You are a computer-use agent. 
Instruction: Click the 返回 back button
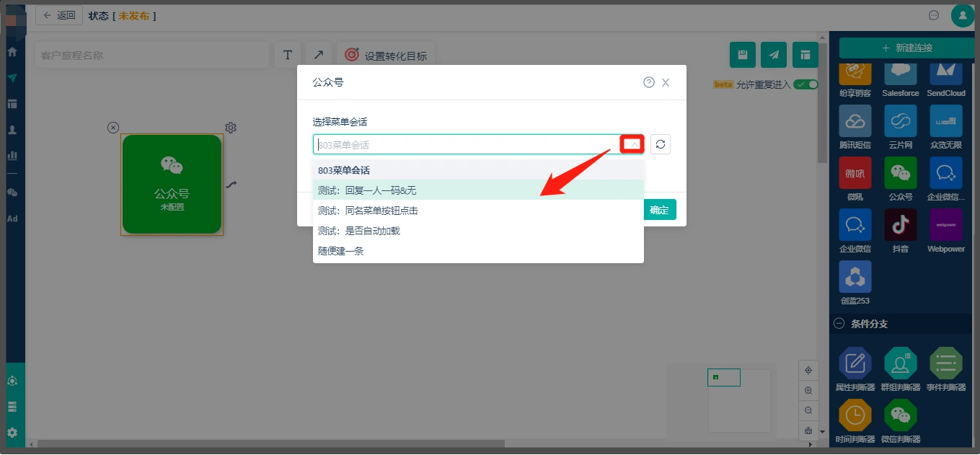pyautogui.click(x=59, y=15)
